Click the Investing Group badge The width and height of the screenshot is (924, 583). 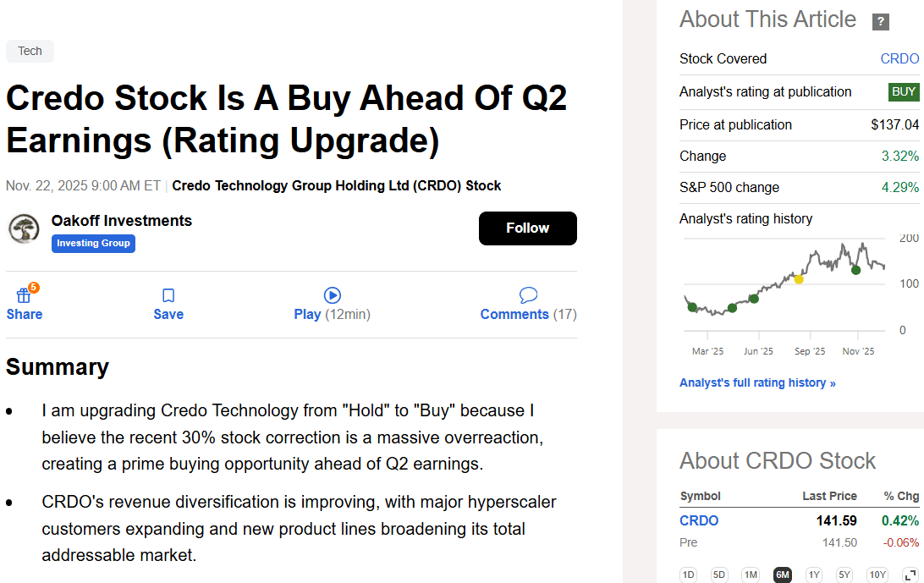(x=93, y=244)
